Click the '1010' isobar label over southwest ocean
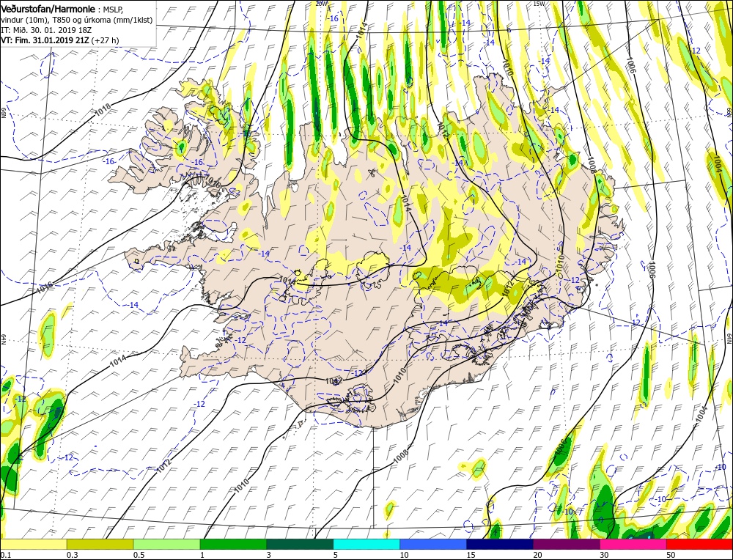Viewport: 733px width, 560px height. 242,487
